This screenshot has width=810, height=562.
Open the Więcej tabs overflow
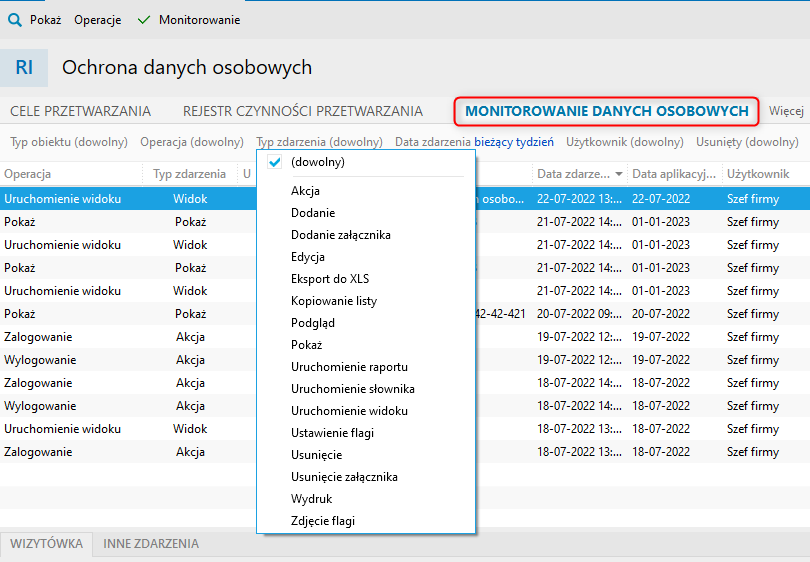point(786,111)
